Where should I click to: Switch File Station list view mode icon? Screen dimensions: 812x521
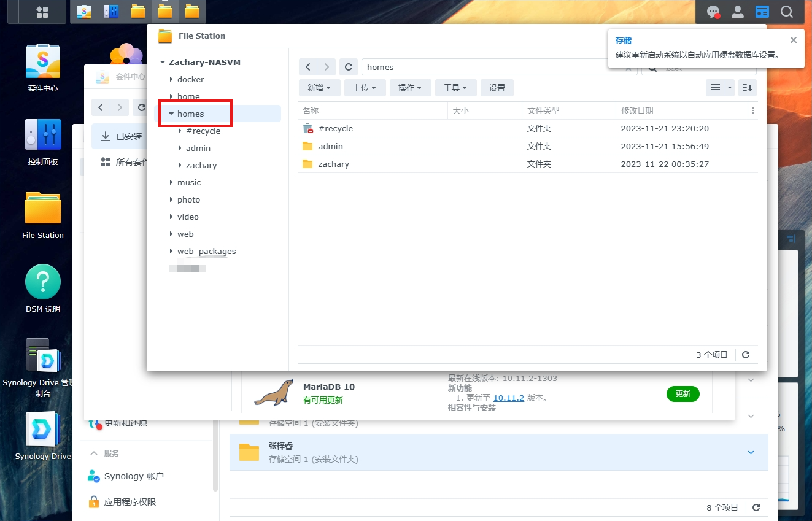tap(716, 88)
